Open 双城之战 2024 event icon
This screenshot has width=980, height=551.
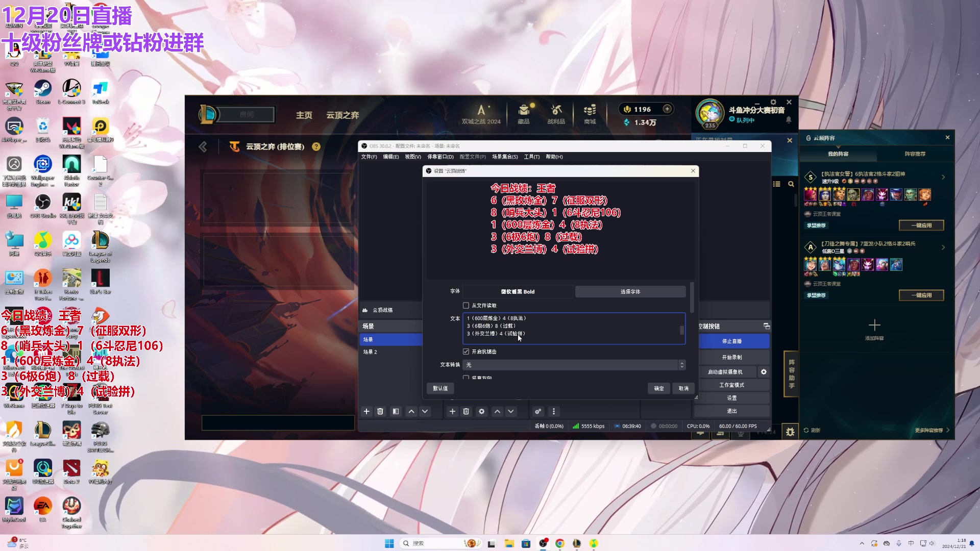(481, 114)
